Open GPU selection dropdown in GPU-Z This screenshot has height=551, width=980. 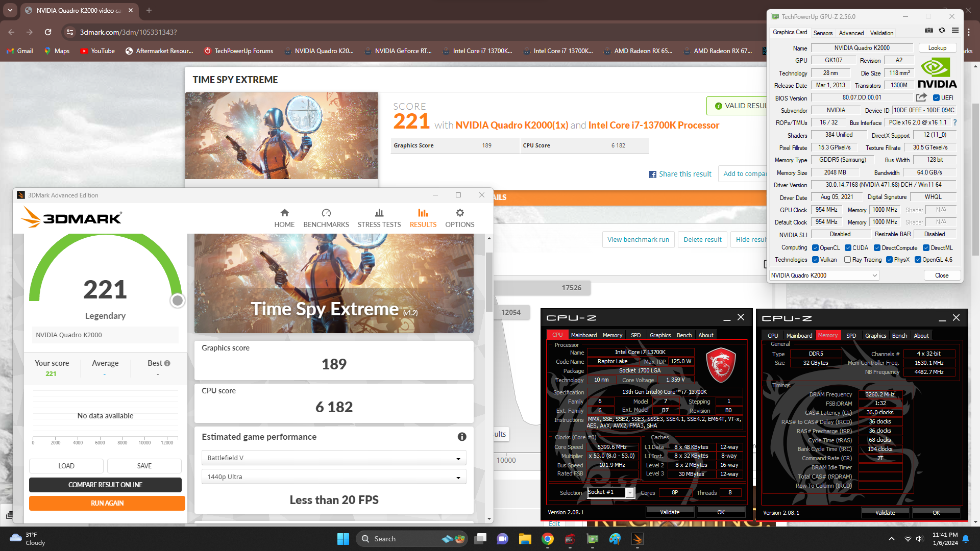point(824,275)
